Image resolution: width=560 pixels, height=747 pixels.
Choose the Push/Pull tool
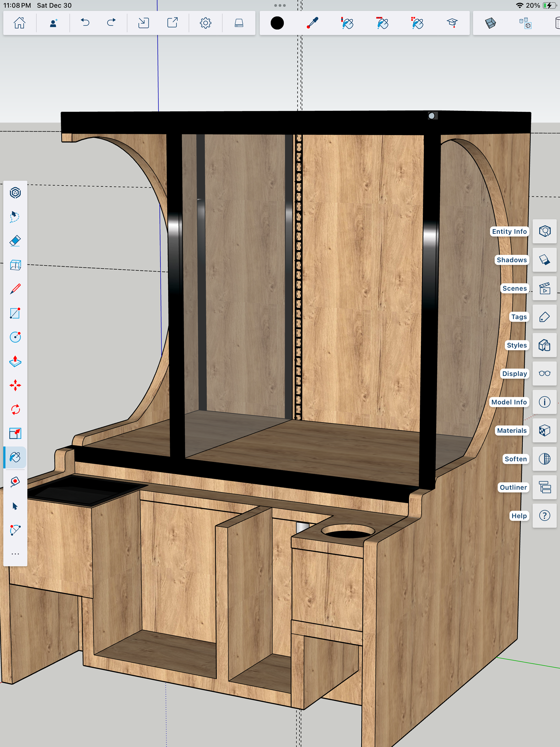15,361
